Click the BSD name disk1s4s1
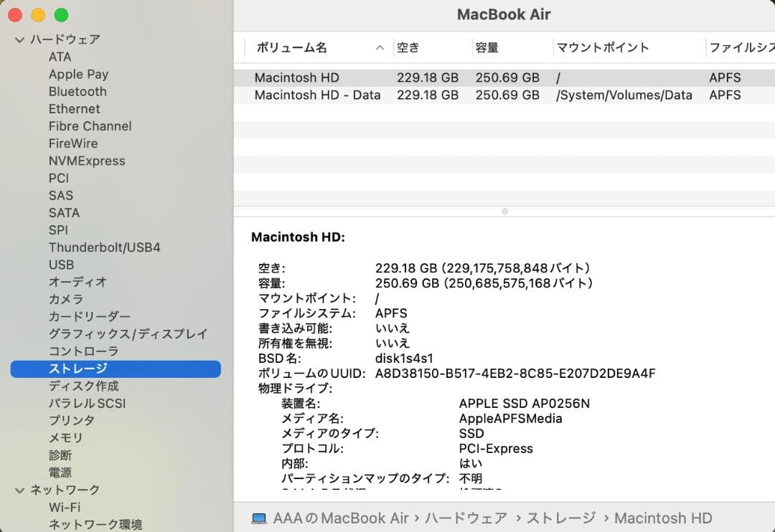The width and height of the screenshot is (775, 532). click(404, 358)
